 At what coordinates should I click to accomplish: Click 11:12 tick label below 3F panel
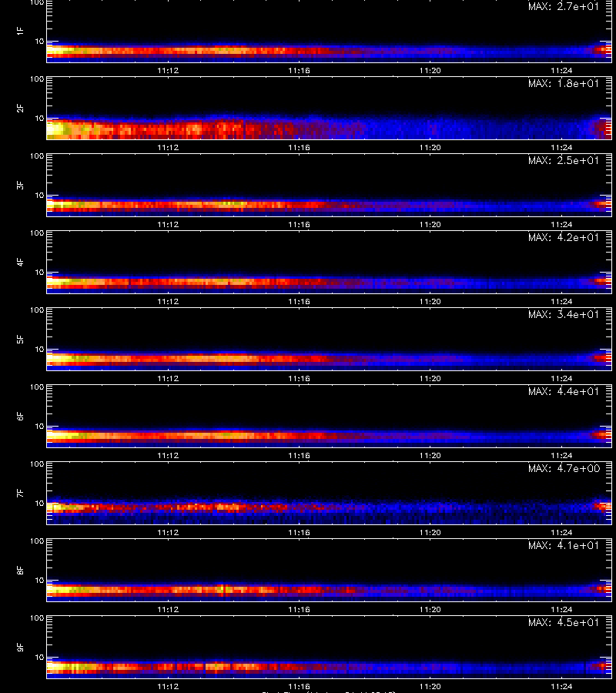tap(168, 225)
